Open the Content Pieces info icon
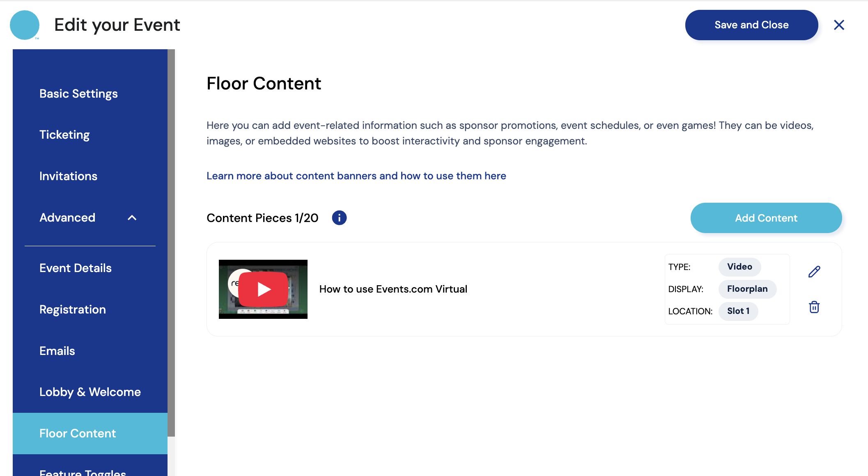The height and width of the screenshot is (476, 868). 339,218
